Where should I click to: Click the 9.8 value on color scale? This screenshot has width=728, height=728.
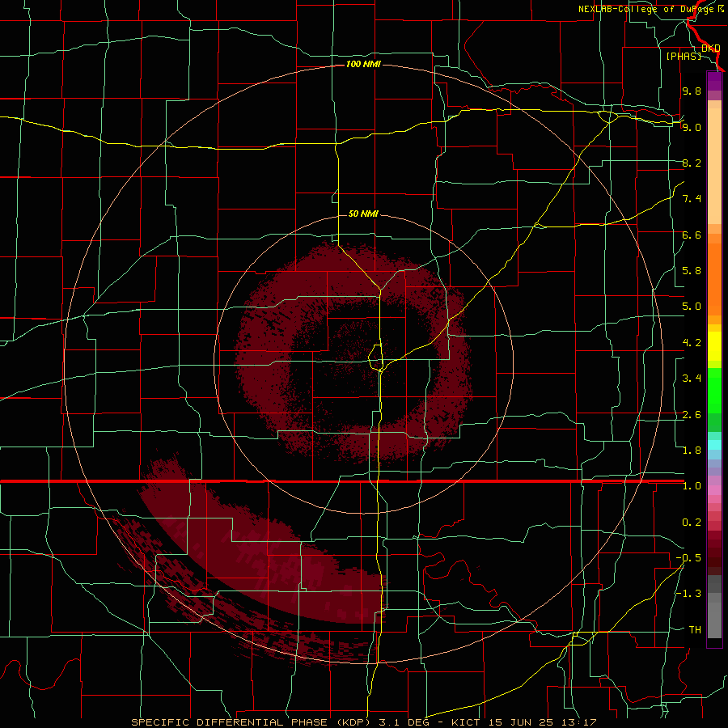(692, 91)
